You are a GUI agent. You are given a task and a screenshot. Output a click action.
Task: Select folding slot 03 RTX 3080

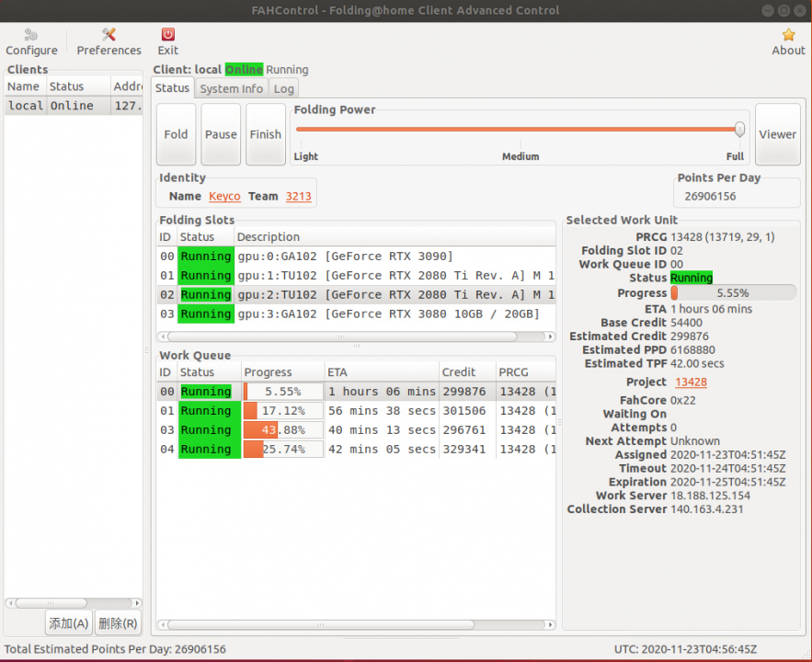(x=356, y=314)
